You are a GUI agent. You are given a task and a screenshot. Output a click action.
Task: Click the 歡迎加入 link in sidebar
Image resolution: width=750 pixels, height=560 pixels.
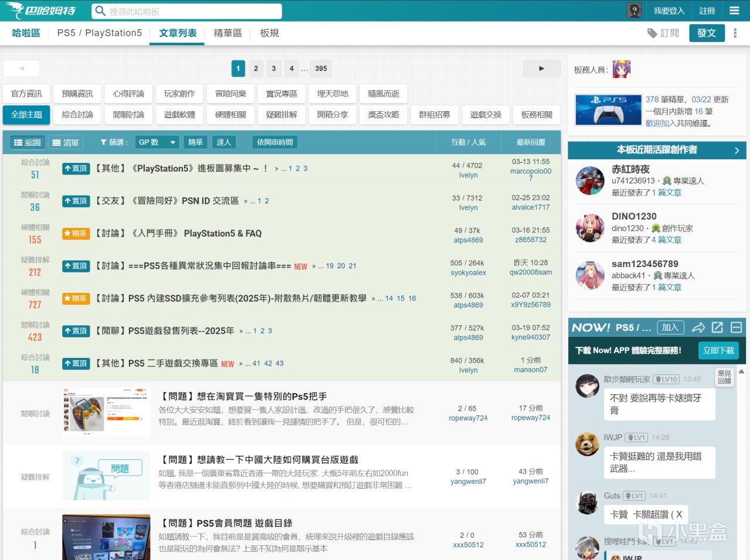tap(661, 124)
